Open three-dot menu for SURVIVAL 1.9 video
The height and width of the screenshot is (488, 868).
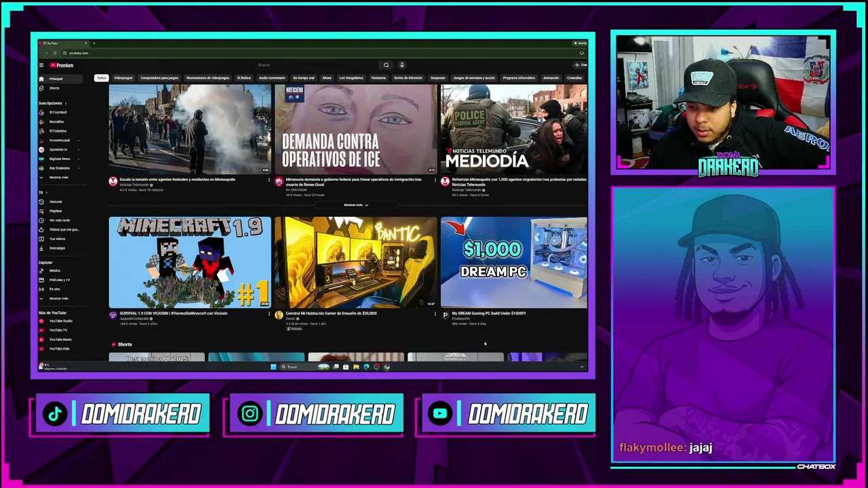269,314
